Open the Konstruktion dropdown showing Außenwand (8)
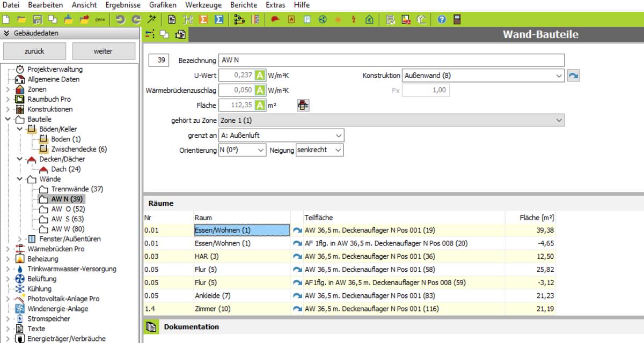 point(483,76)
